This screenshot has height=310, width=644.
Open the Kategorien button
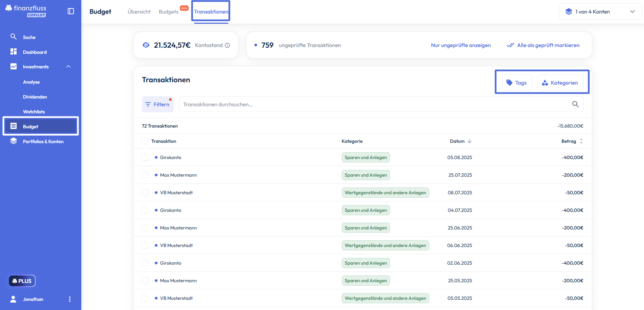[x=560, y=83]
